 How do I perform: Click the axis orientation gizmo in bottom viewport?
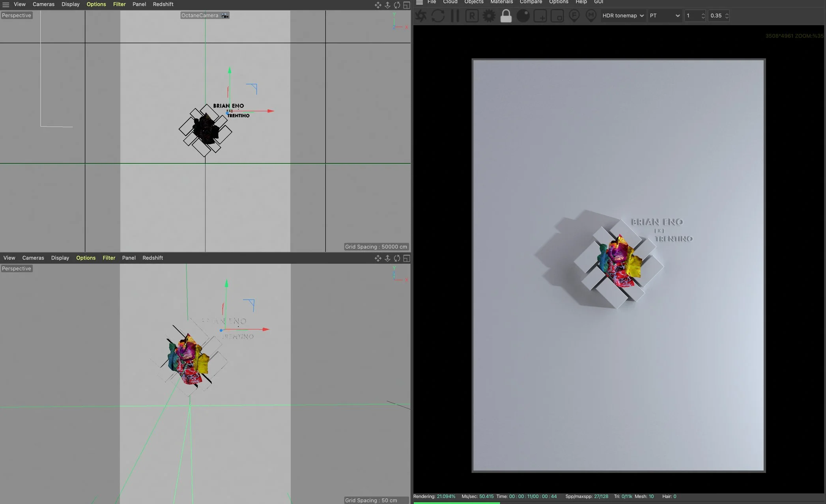[x=400, y=274]
